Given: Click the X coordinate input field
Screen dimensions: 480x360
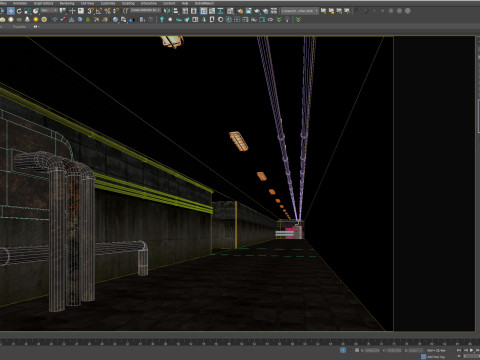Looking at the screenshot, I should (372, 351).
